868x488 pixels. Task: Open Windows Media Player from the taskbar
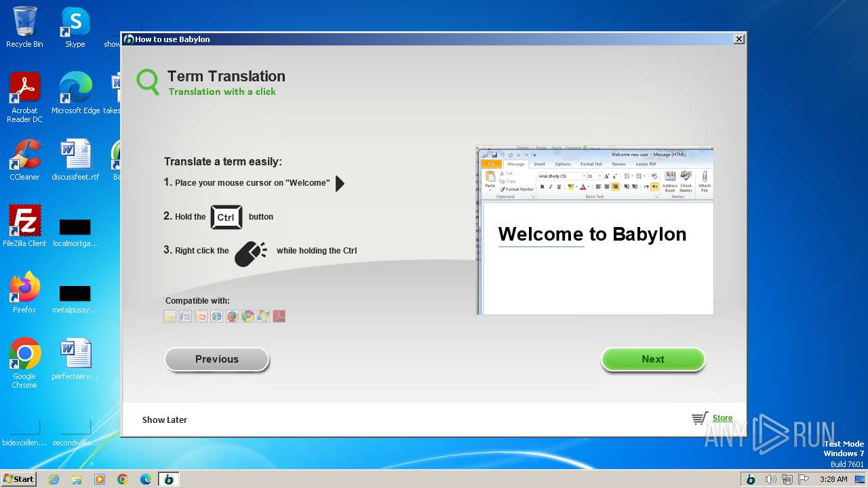(100, 479)
